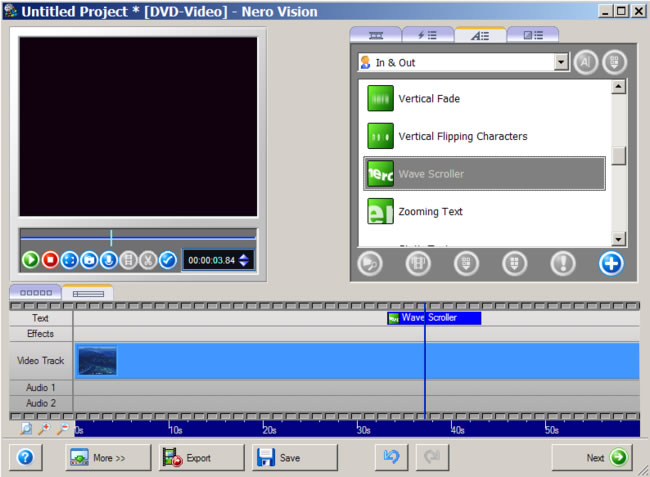Zoom out timeline with minus magnifier
Viewport: 650px width, 477px height.
click(x=63, y=429)
